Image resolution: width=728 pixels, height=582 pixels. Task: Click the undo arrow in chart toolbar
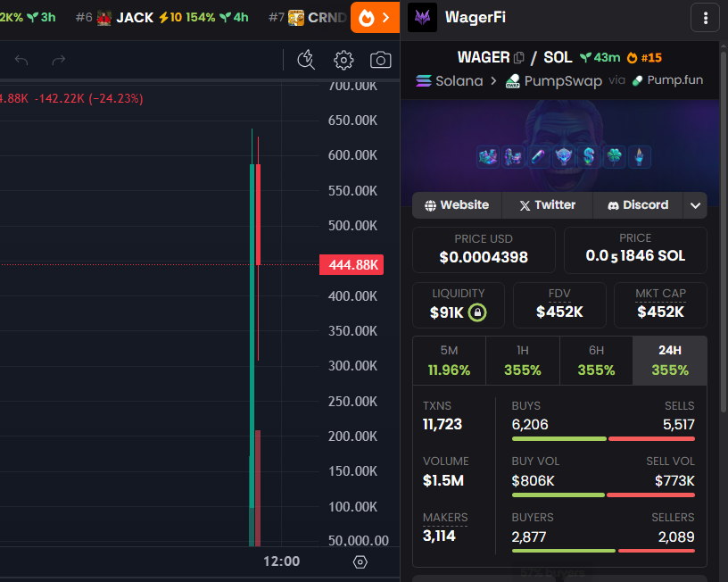point(21,60)
